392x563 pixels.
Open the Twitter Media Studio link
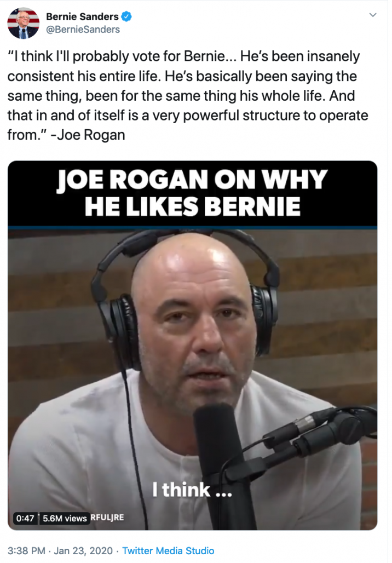tap(168, 551)
